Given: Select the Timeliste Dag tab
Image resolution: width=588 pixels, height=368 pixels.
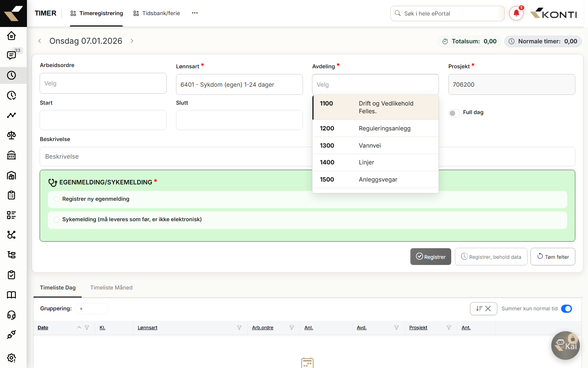Looking at the screenshot, I should [x=58, y=288].
